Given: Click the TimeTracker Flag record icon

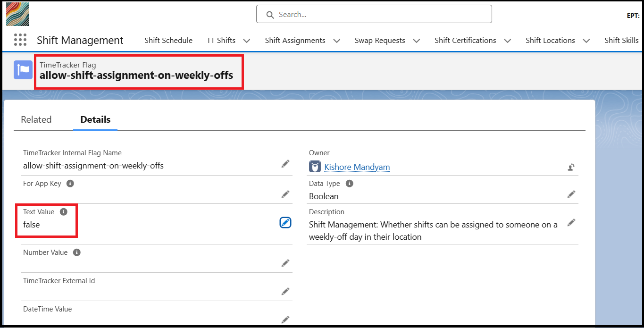Looking at the screenshot, I should (23, 70).
